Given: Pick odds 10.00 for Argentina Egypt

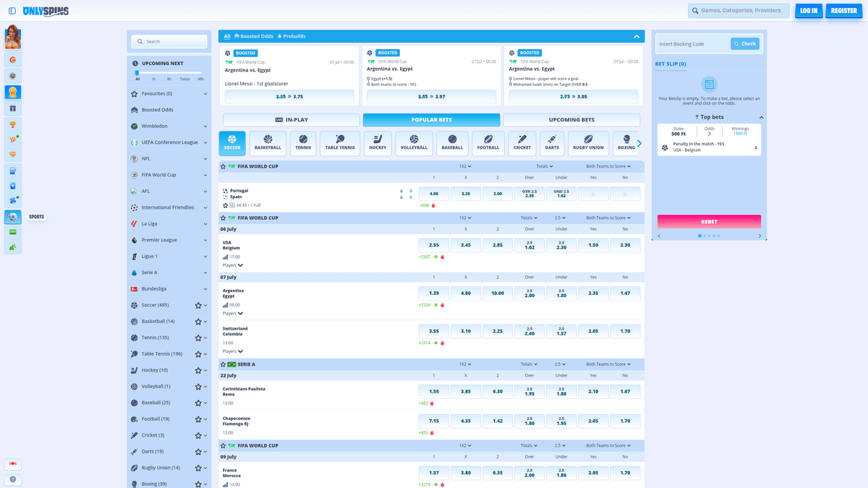Looking at the screenshot, I should (x=498, y=294).
